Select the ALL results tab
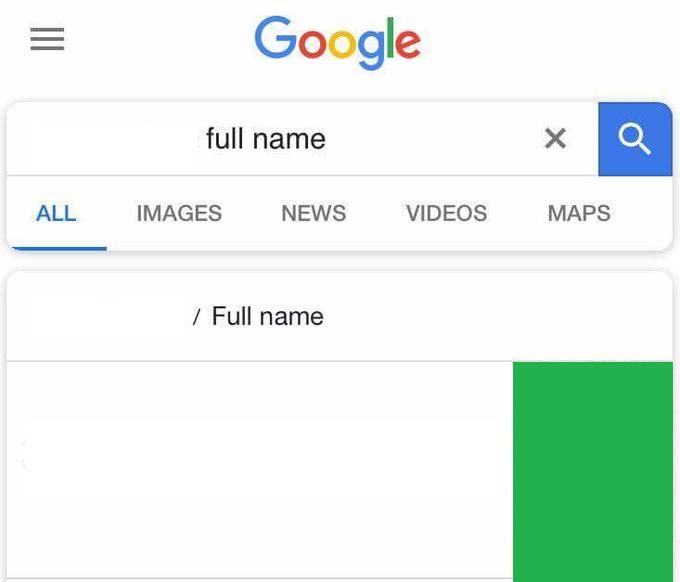 click(56, 213)
